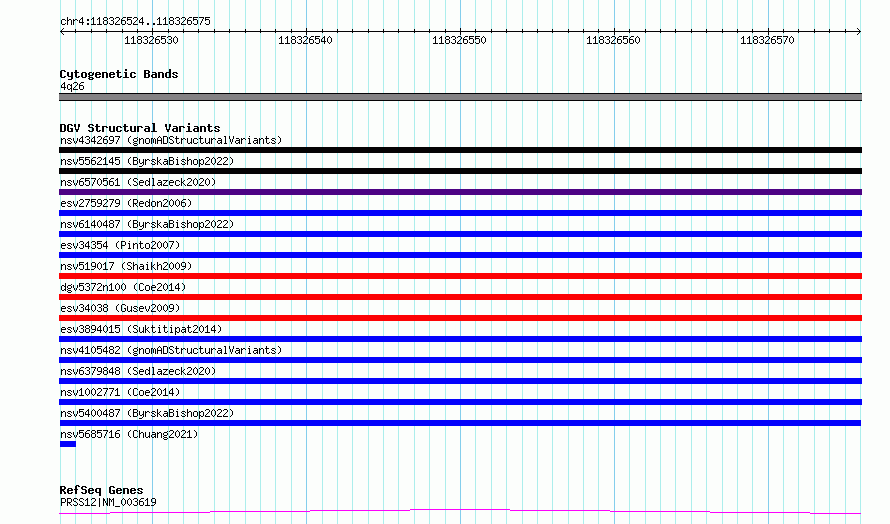Select the nsv4105482 gnomADStructuralVariants label

click(171, 350)
